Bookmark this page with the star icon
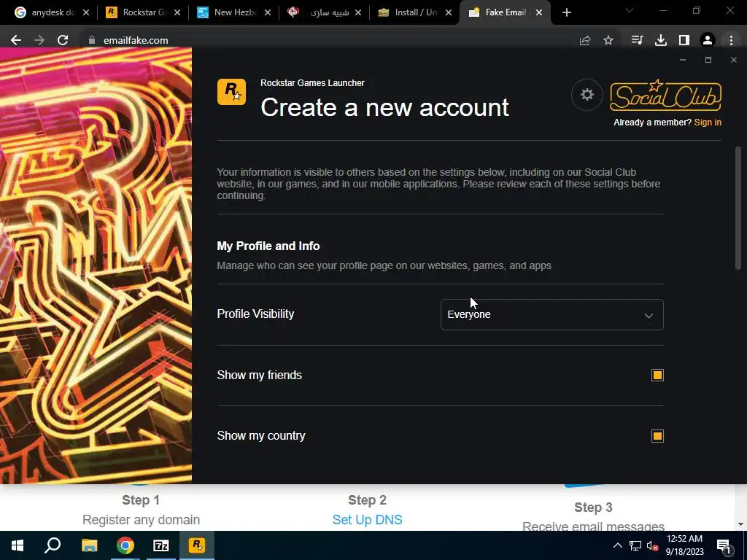This screenshot has width=747, height=560. click(608, 41)
